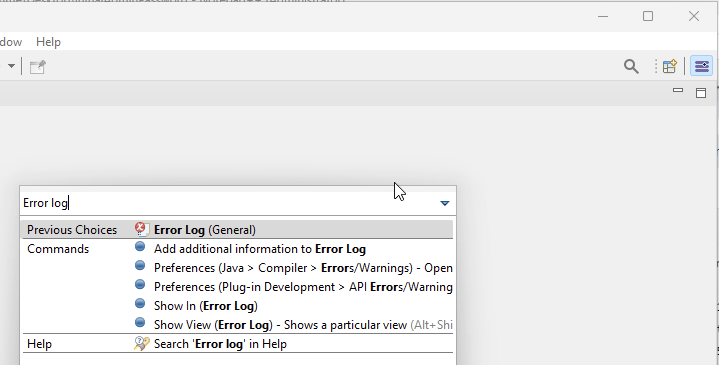
Task: Click the 'Previous Choices' category label
Action: pos(72,230)
